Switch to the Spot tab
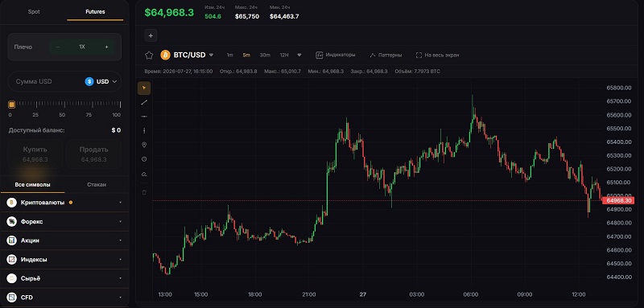 tap(34, 12)
